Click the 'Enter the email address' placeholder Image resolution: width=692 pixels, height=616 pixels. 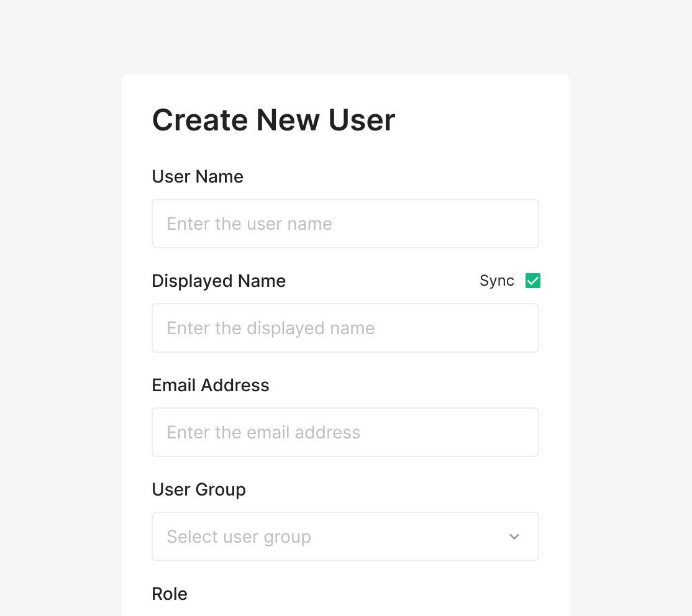point(263,432)
